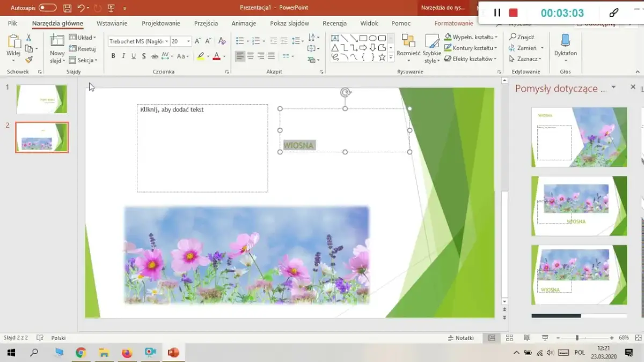This screenshot has height=362, width=644.
Task: Apply strikethrough to the selected text
Action: click(144, 55)
